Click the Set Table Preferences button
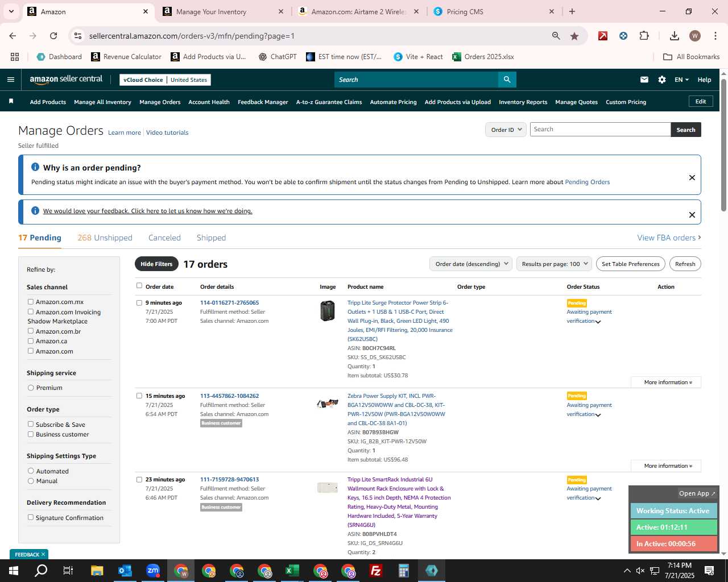728x582 pixels. pyautogui.click(x=631, y=264)
